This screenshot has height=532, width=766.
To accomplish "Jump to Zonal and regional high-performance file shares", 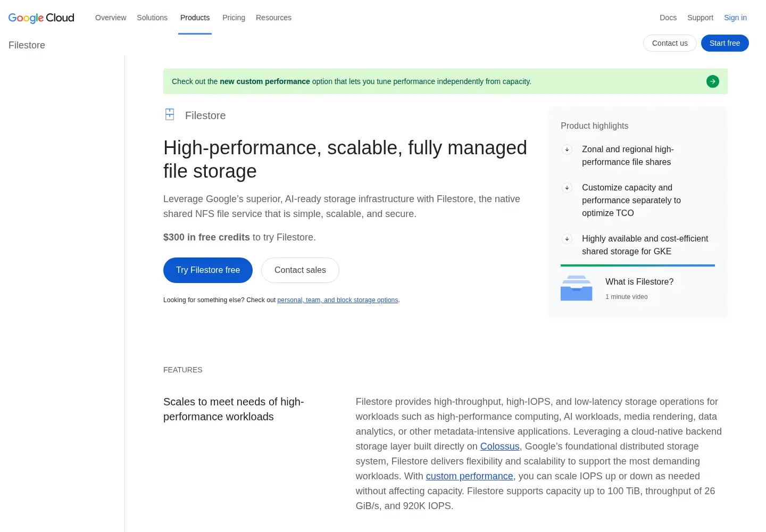I will coord(628,156).
